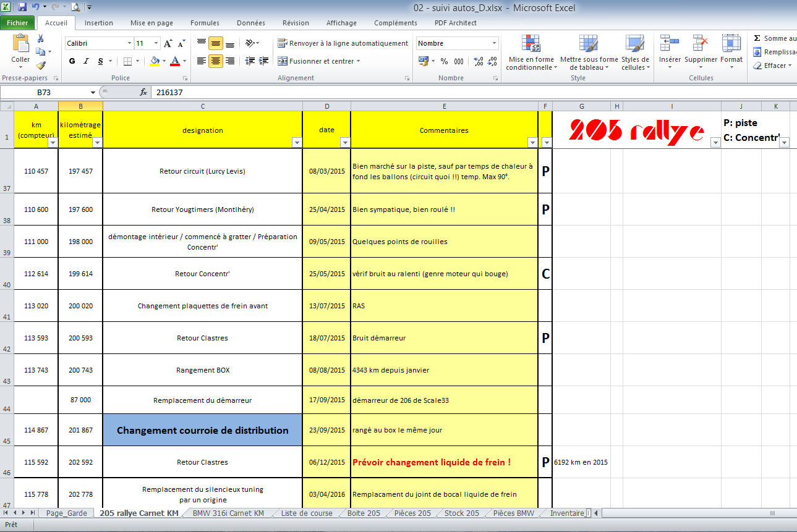
Task: Open the Formules ribbon tab
Action: coord(205,23)
